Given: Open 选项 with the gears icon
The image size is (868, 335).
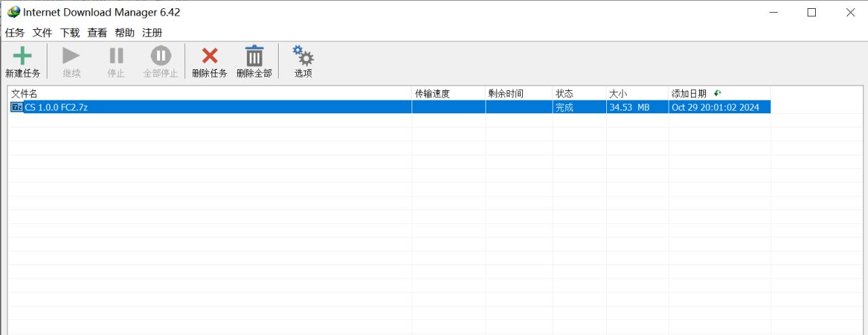Looking at the screenshot, I should (303, 56).
